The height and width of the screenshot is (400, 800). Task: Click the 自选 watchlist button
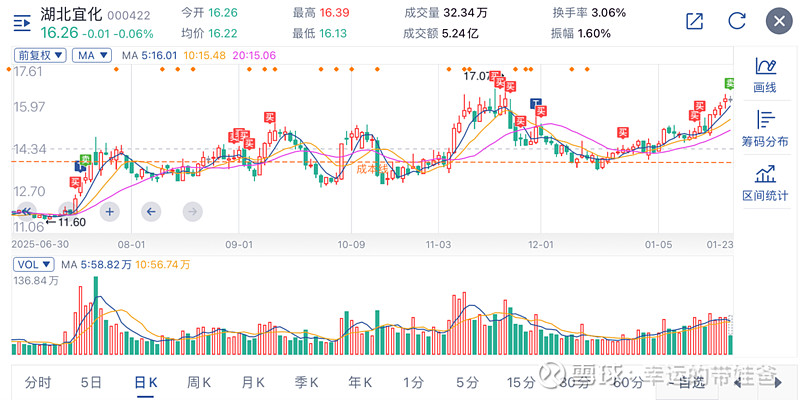pos(692,382)
